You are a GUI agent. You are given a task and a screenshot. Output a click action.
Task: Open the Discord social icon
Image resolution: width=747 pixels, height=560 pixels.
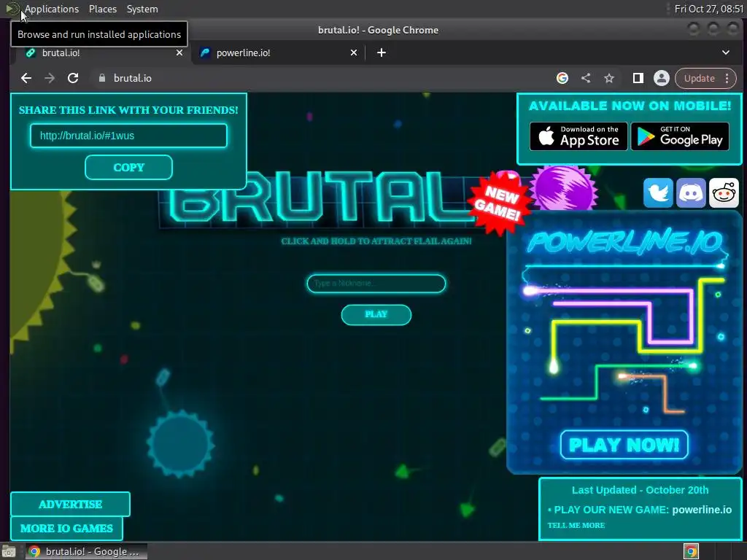(691, 192)
